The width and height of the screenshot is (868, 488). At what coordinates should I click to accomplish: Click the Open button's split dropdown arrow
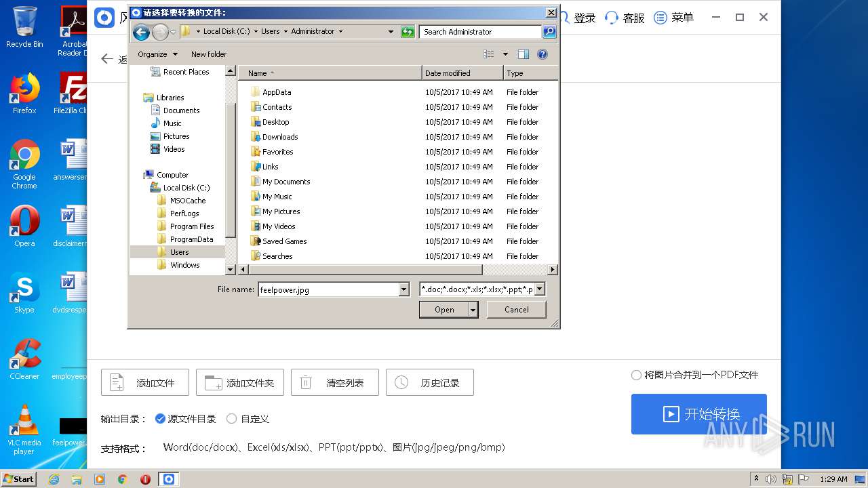coord(473,310)
